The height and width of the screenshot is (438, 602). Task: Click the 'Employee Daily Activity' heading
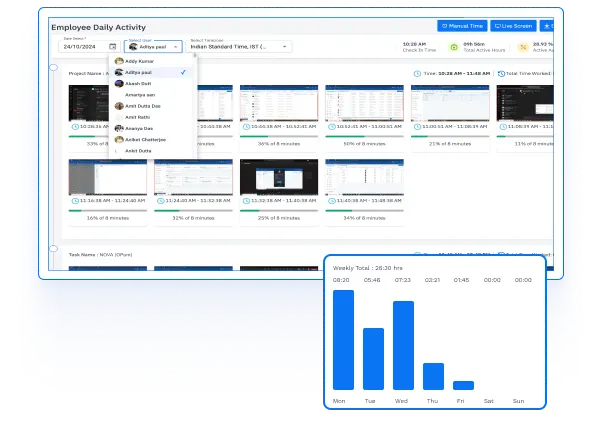coord(99,27)
